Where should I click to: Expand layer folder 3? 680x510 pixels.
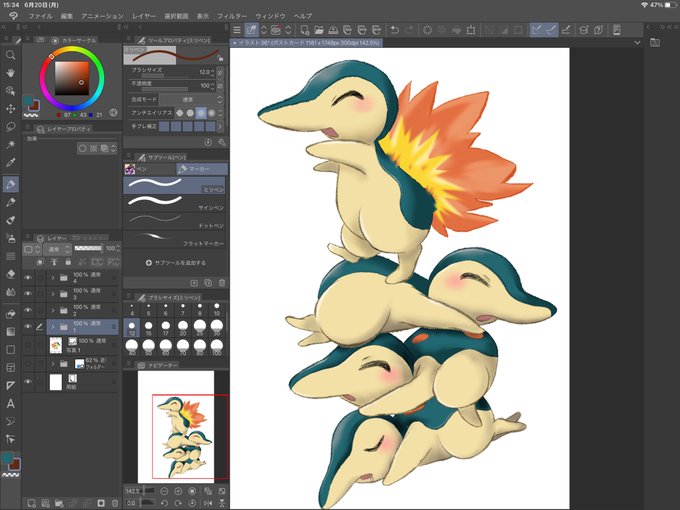click(x=53, y=294)
